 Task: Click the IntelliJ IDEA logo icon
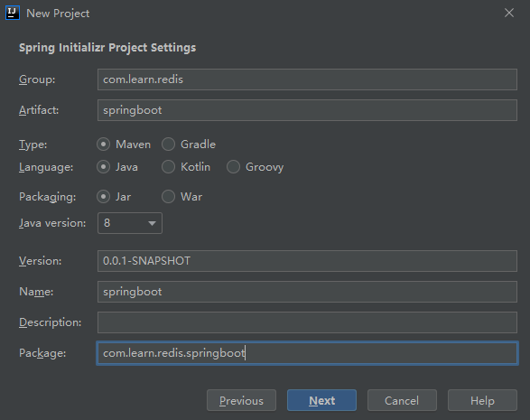(x=13, y=14)
